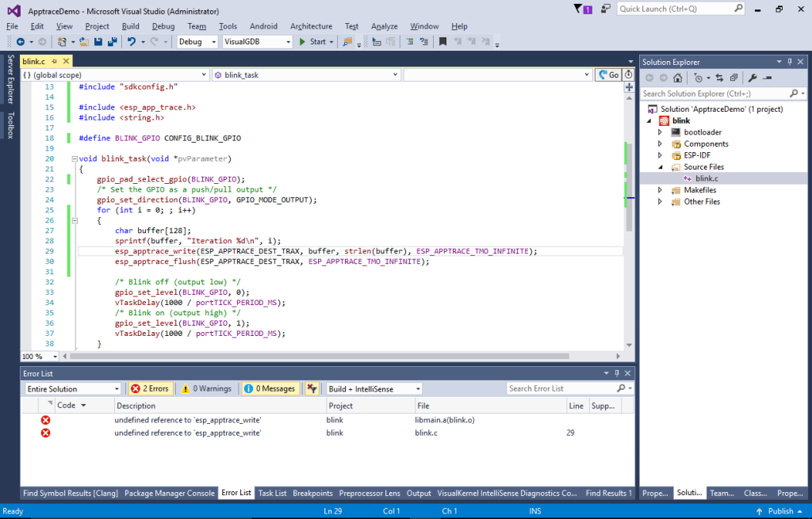Click the Preview Selected Items icon
Viewport: 812px width, 519px height.
click(x=768, y=78)
